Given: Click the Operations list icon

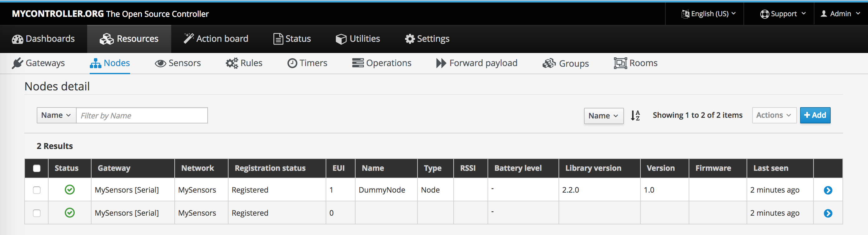Looking at the screenshot, I should [358, 63].
